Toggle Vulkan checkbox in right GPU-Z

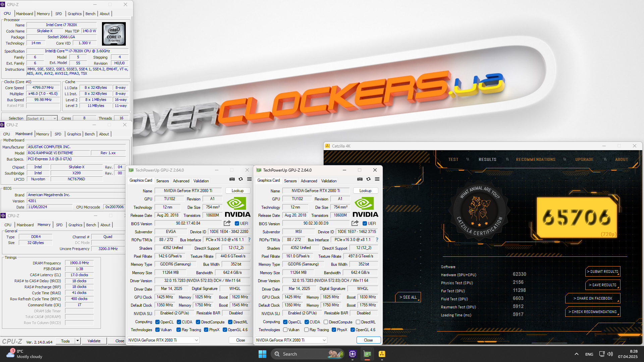coord(285,330)
